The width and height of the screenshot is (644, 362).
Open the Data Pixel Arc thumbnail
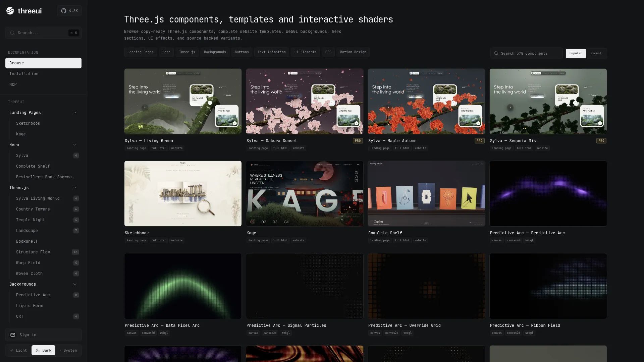click(x=183, y=286)
